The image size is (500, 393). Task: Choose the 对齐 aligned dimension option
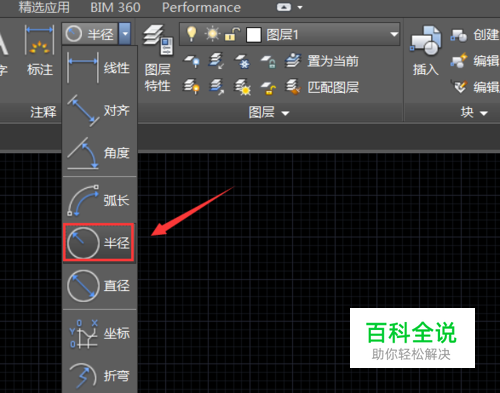[99, 110]
